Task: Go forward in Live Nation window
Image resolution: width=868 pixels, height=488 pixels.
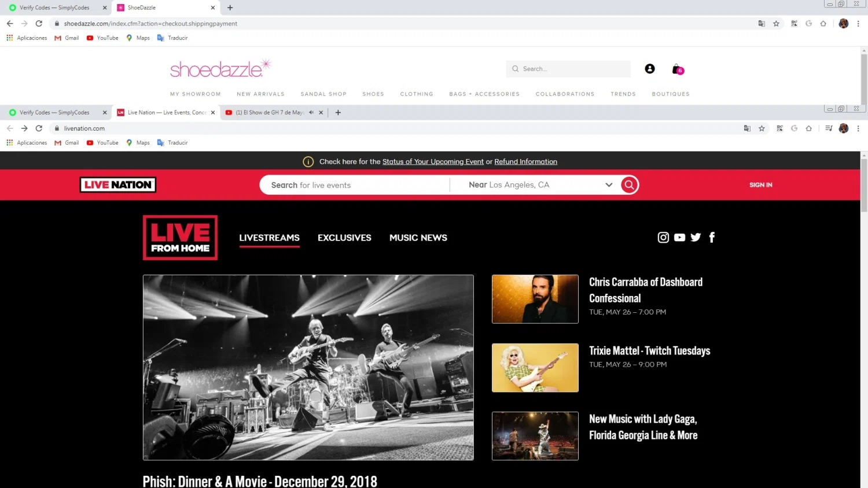Action: 24,128
